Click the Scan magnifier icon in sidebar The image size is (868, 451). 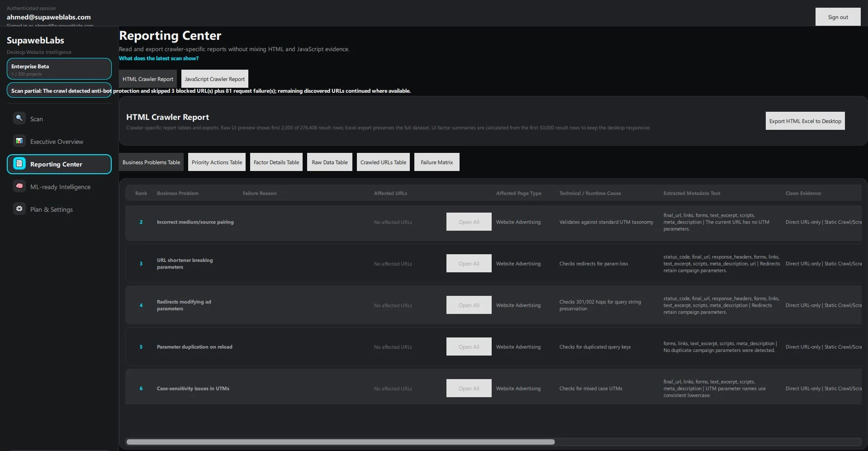(x=19, y=118)
